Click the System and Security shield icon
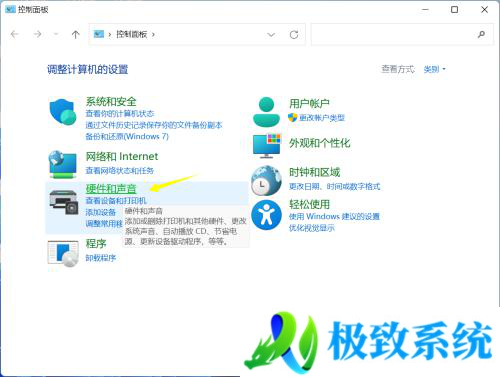Screen dimensions: 500x377 62,112
